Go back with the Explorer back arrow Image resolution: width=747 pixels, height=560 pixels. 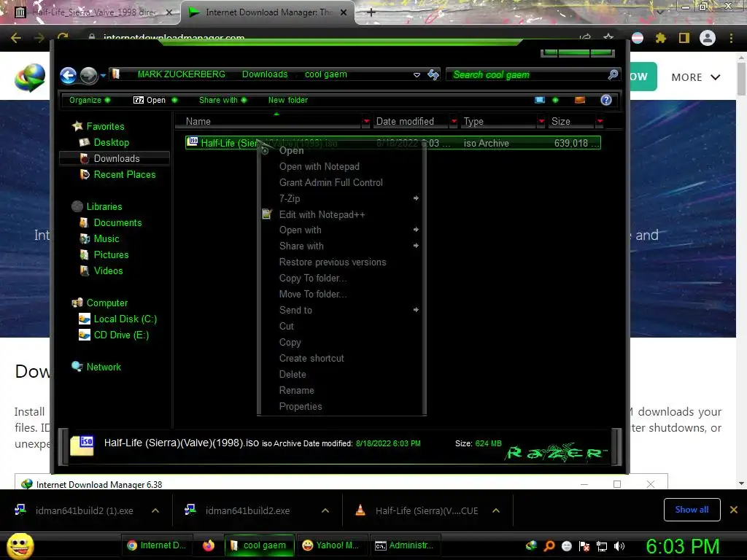[x=68, y=75]
